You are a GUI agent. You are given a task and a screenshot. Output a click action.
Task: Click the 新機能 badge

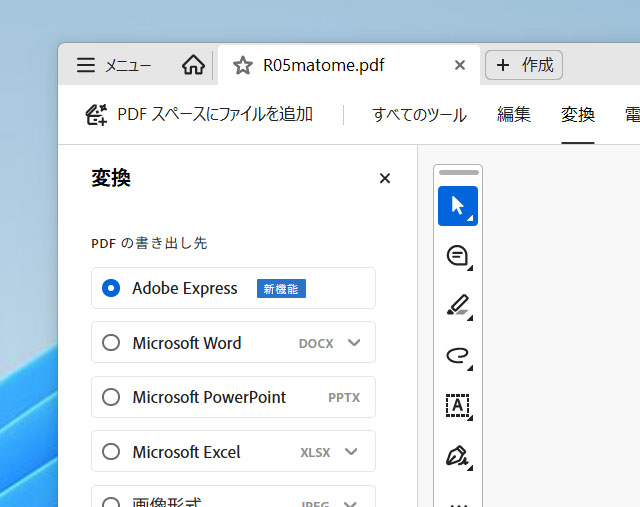(281, 289)
